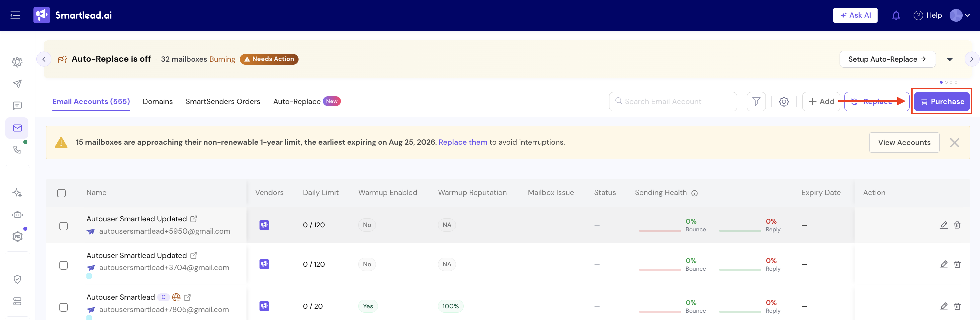Click the globe icon beside Autouser Smartlead
Viewport: 980px width, 320px height.
click(176, 297)
